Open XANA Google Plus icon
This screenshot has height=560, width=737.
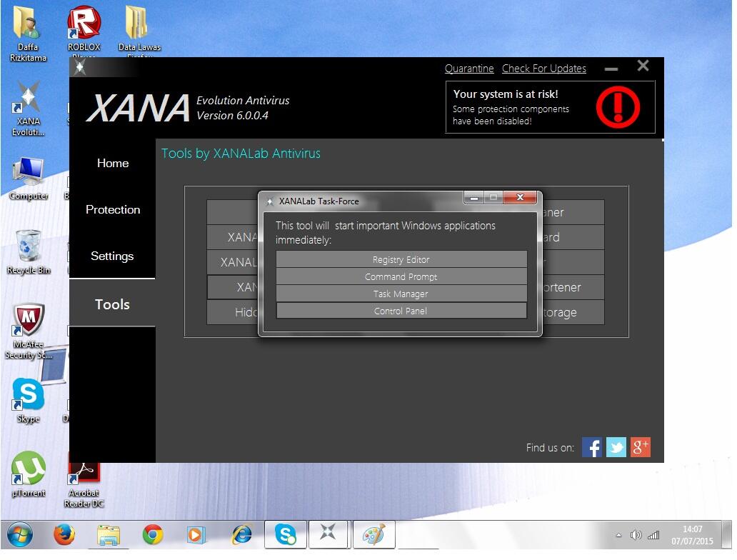click(x=640, y=447)
